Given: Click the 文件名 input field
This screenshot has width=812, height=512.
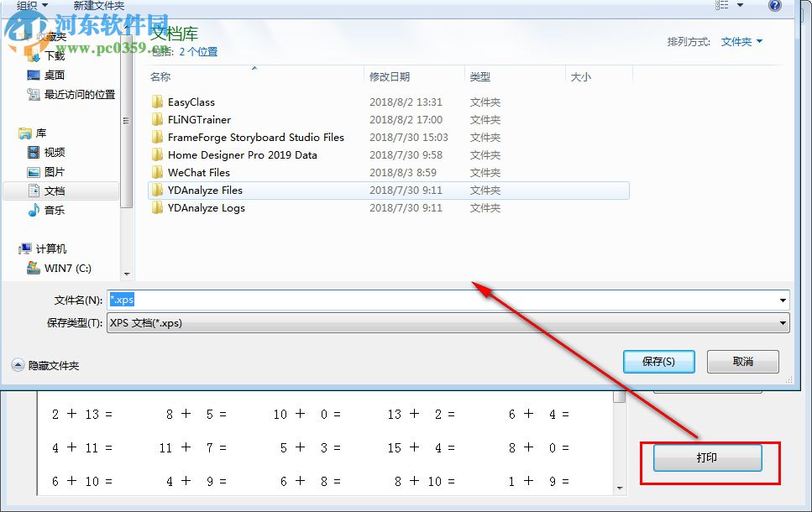Looking at the screenshot, I should coord(448,300).
